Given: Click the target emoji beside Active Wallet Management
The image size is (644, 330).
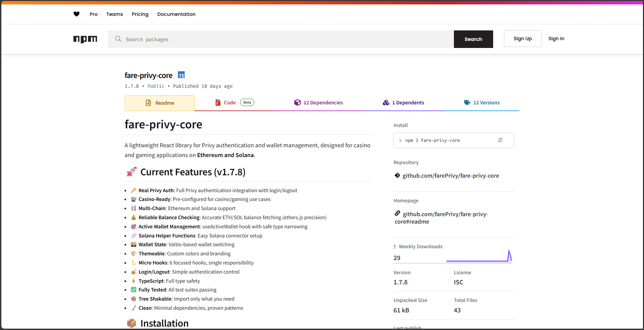Looking at the screenshot, I should coord(134,226).
